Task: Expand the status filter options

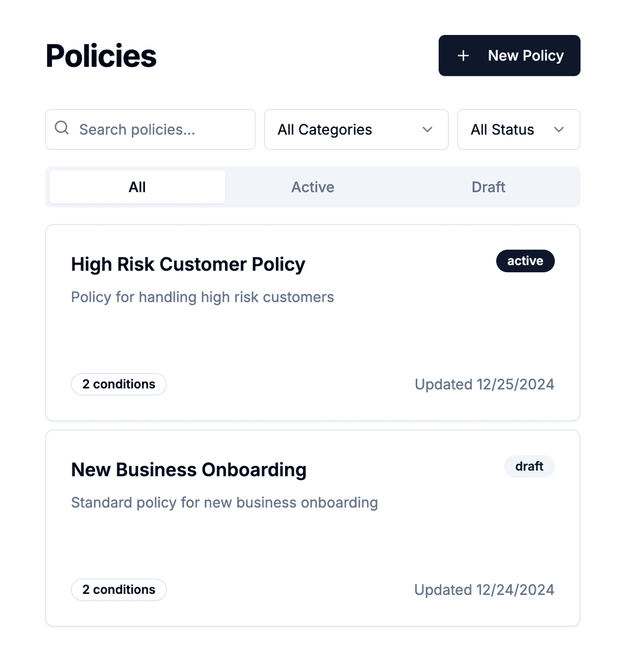Action: click(518, 130)
